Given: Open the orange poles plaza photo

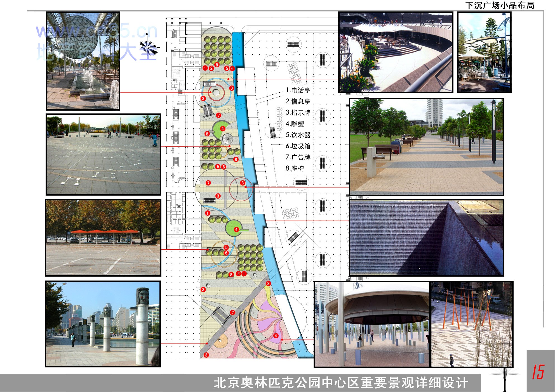Looking at the screenshot, I should tap(472, 324).
